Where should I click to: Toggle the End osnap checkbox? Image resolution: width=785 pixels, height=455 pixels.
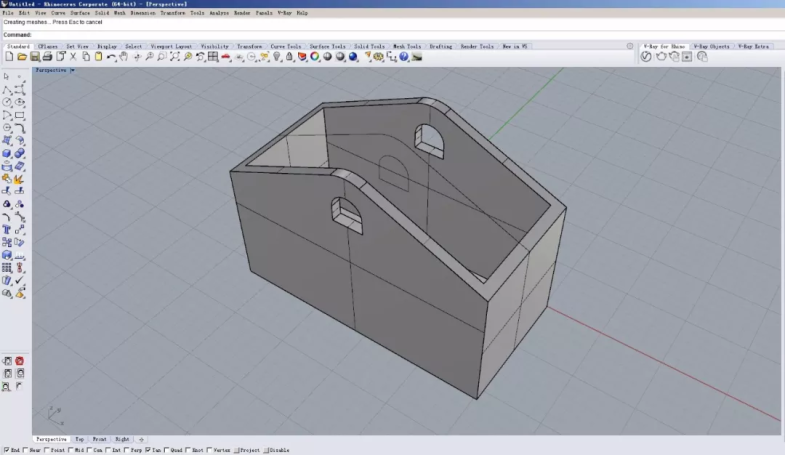[x=5, y=450]
